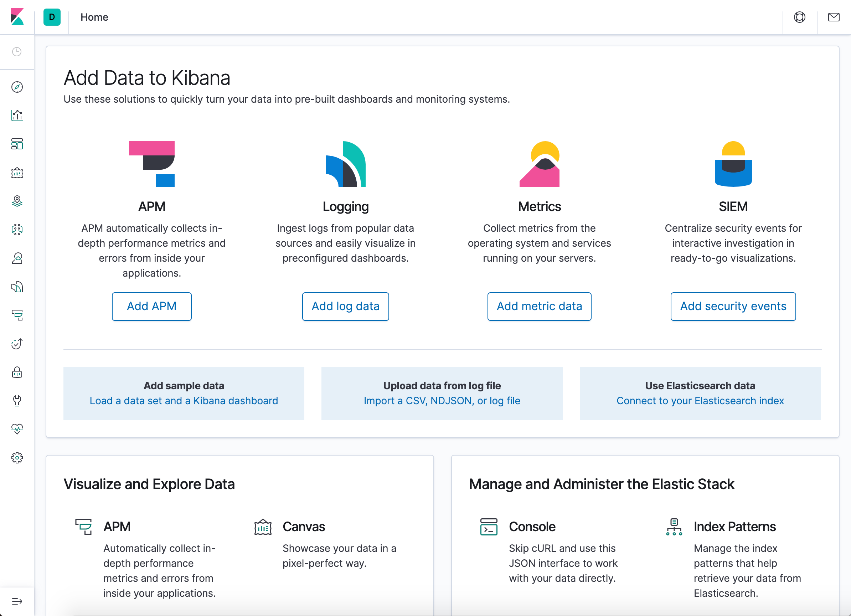Click 'Add sample data' title
The height and width of the screenshot is (616, 851).
click(184, 385)
